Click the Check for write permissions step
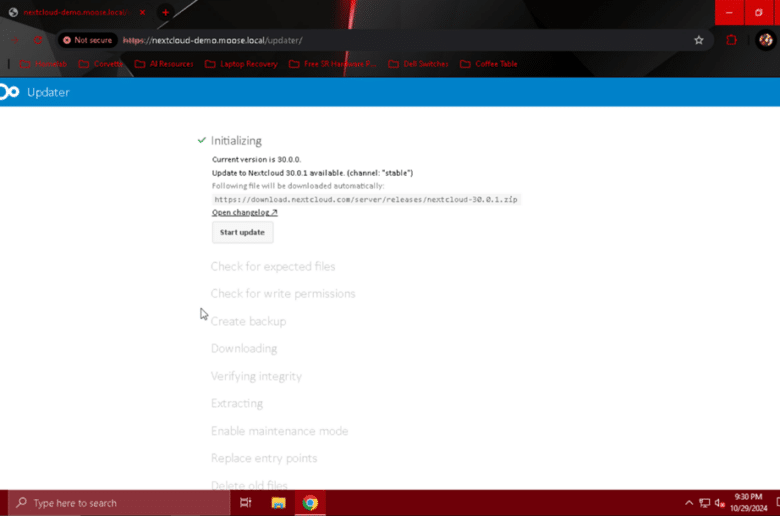780x516 pixels. pyautogui.click(x=283, y=294)
